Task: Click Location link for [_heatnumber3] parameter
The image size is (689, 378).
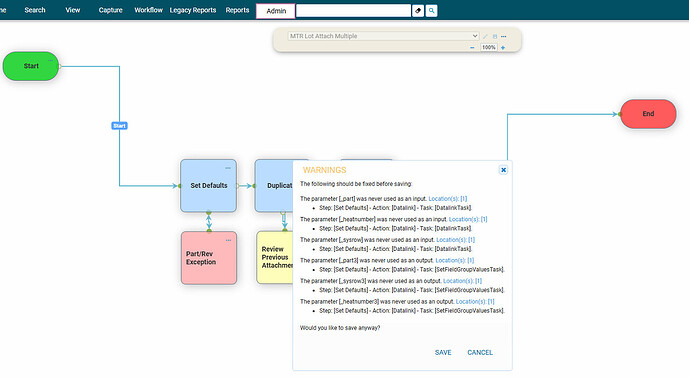Action: pyautogui.click(x=475, y=302)
